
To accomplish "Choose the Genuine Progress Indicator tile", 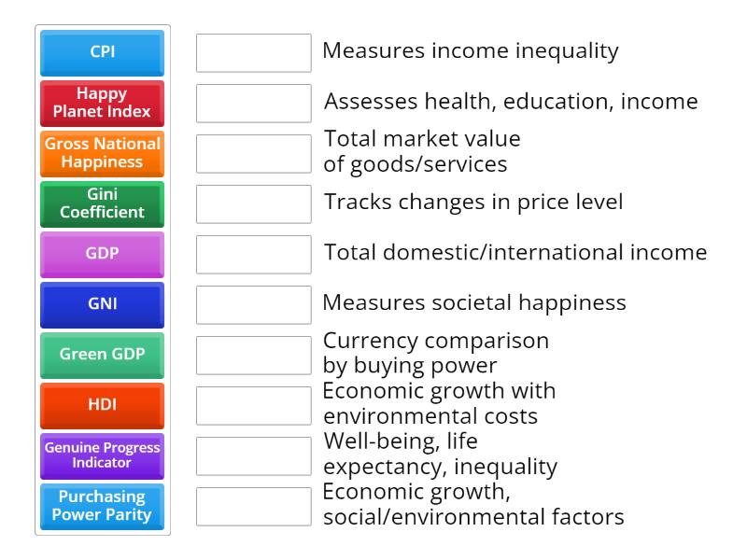I will (101, 455).
